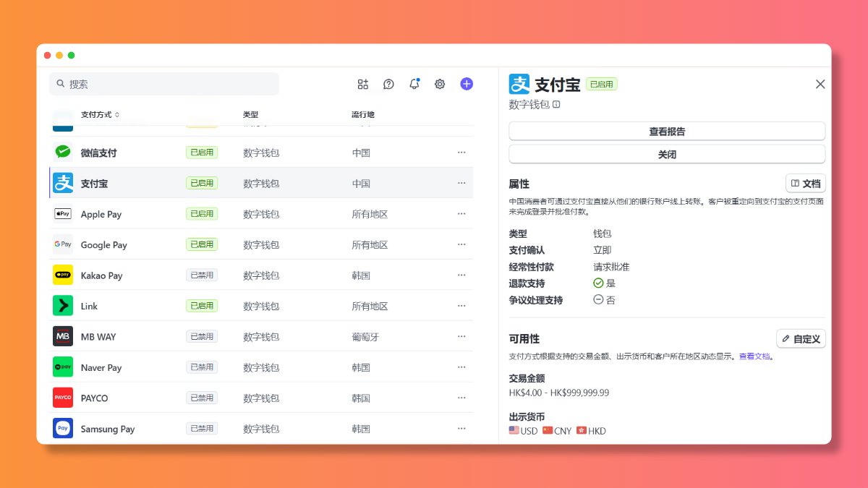Open more options for Kakao Pay row
The width and height of the screenshot is (868, 488).
point(461,275)
